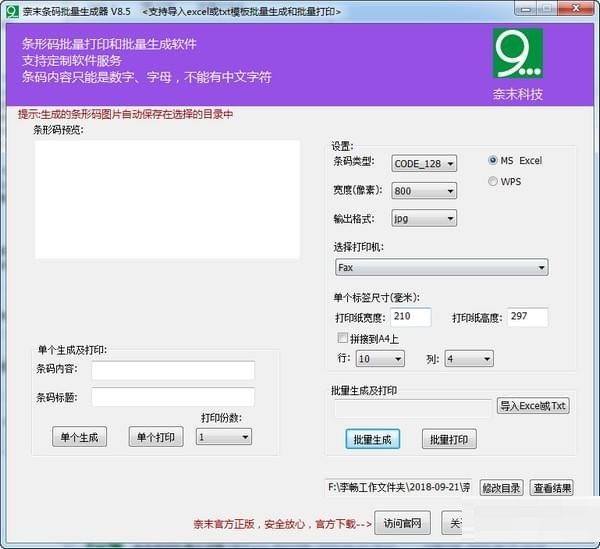This screenshot has height=549, width=600.
Task: Minimize the window
Action: (x=526, y=9)
